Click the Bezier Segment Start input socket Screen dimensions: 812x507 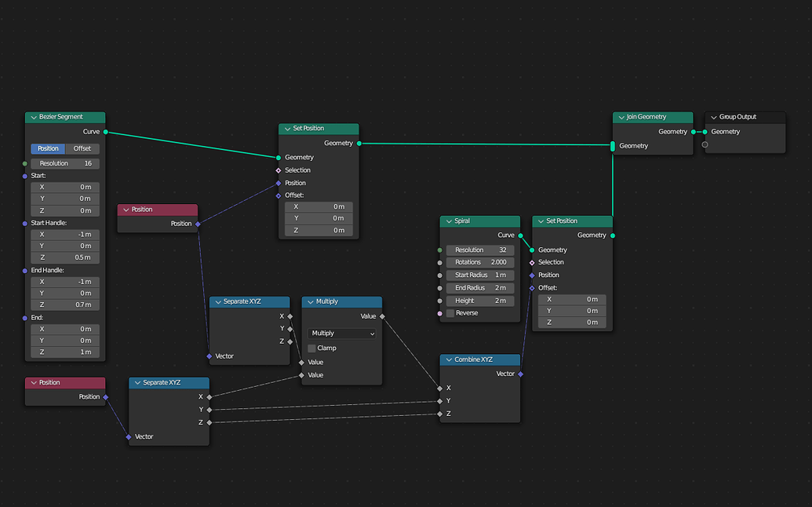coord(25,176)
